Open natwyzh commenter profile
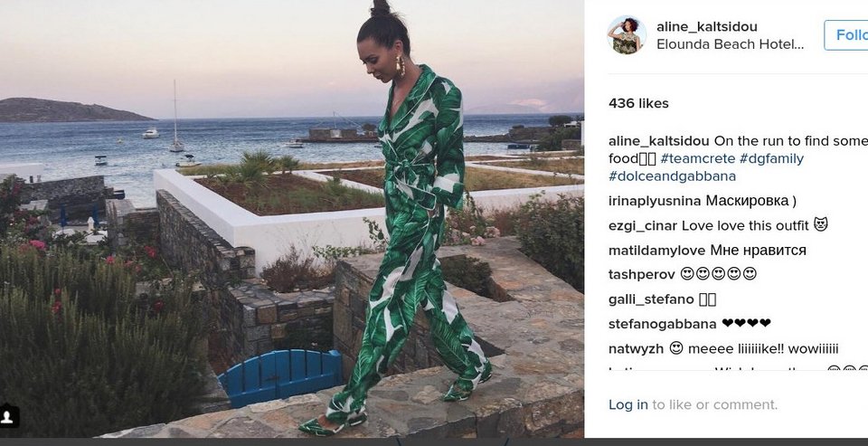The image size is (868, 446). point(636,348)
